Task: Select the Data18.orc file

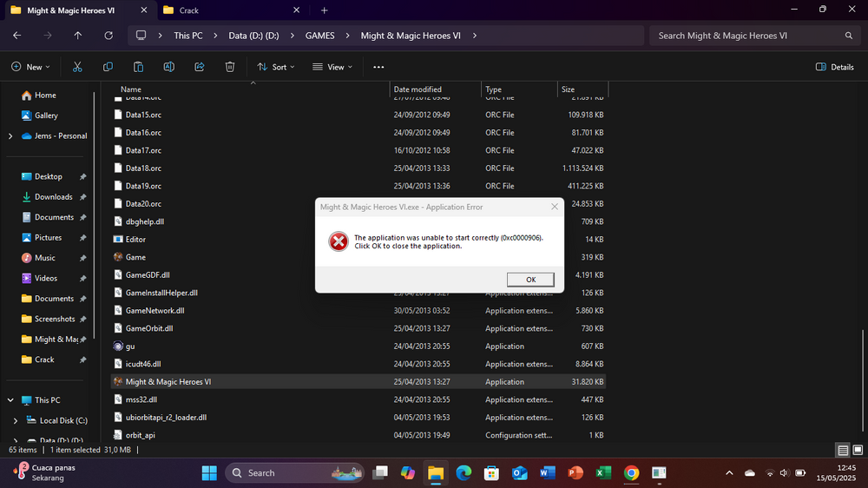Action: click(143, 168)
